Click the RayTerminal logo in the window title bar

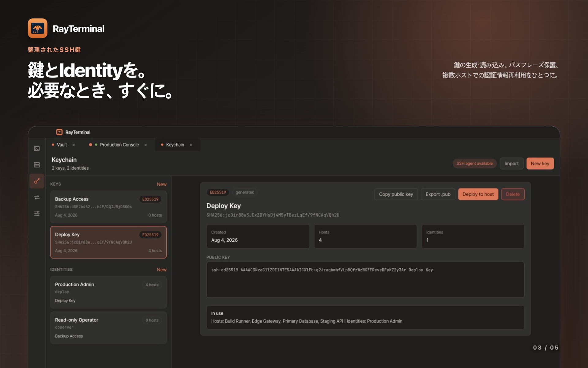click(59, 132)
